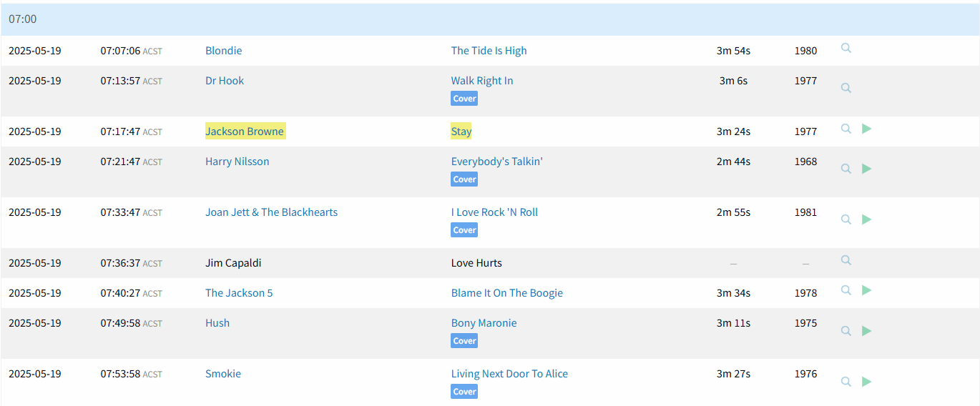
Task: Click the magnifier icon in the Jim Capaldi row
Action: coord(846,260)
